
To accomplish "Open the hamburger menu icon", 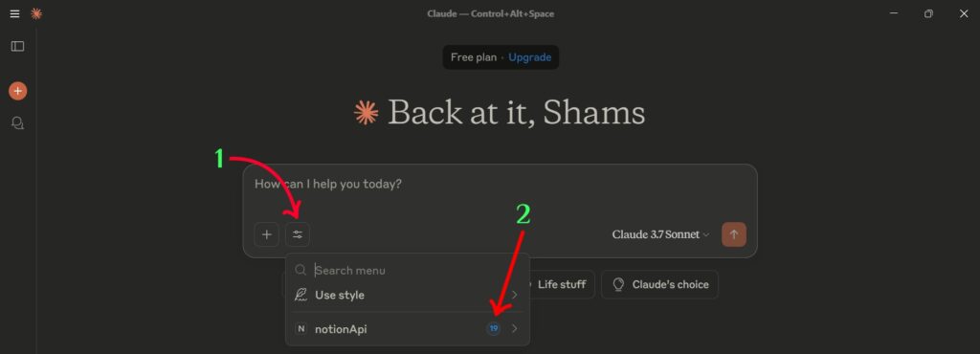I will [x=15, y=13].
